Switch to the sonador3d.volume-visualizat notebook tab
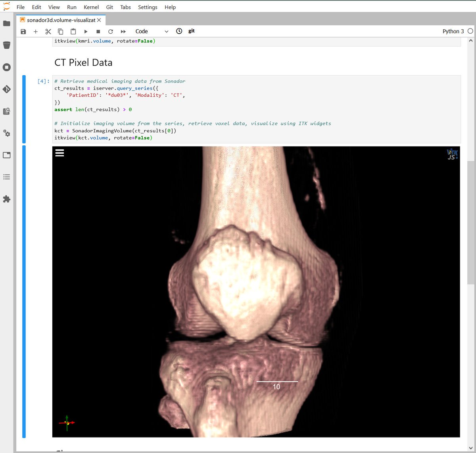The image size is (476, 453). tap(61, 20)
